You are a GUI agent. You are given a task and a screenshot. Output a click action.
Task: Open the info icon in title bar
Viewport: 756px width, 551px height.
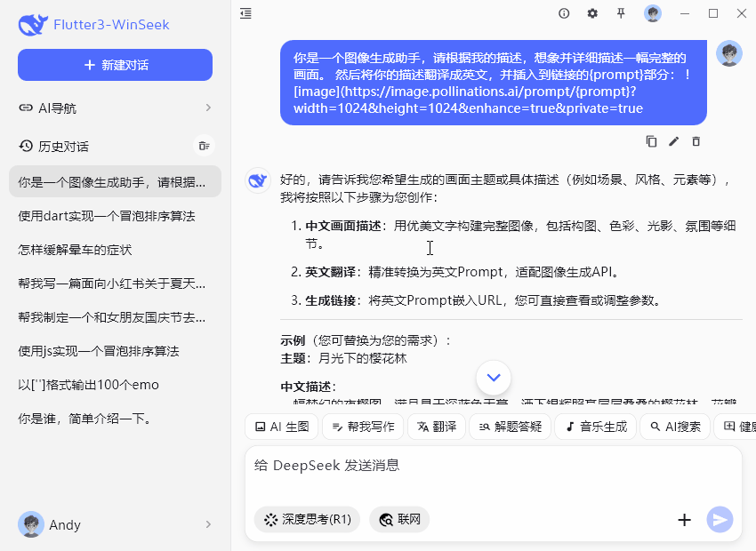point(564,13)
